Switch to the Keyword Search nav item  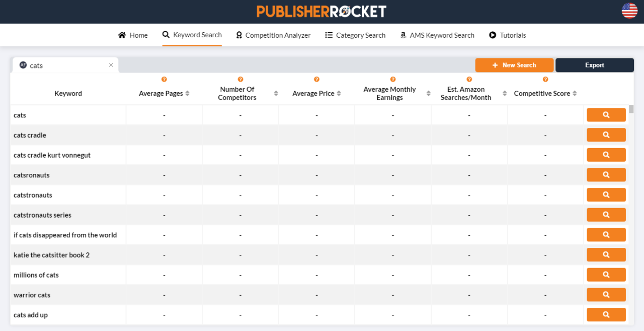tap(192, 35)
